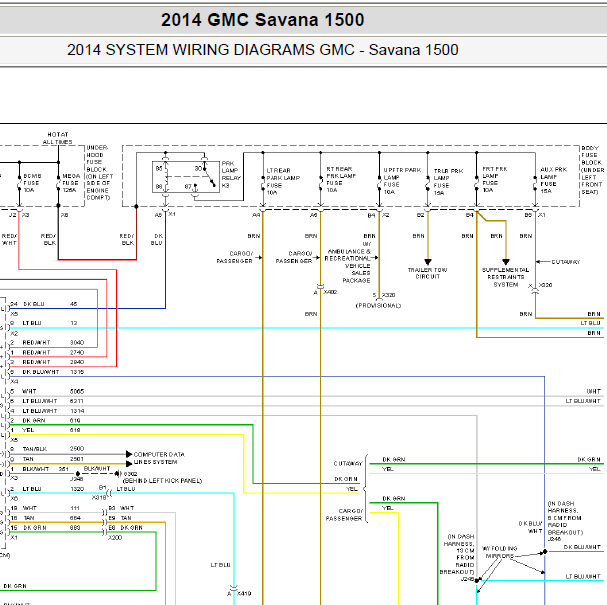Image resolution: width=607 pixels, height=605 pixels.
Task: Select the 'PRK LAMP RELAY K3' label
Action: 231,174
